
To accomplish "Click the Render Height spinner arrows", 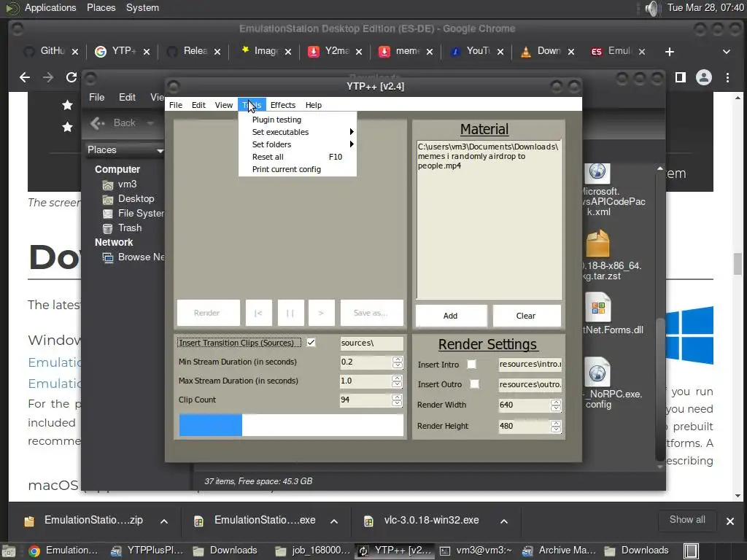I will pyautogui.click(x=555, y=426).
